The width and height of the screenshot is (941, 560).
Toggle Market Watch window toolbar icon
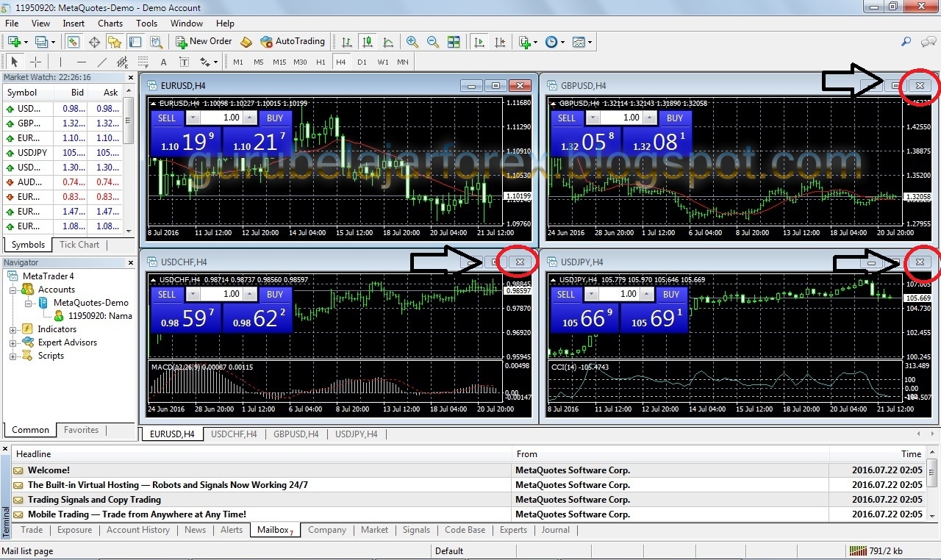click(x=74, y=42)
